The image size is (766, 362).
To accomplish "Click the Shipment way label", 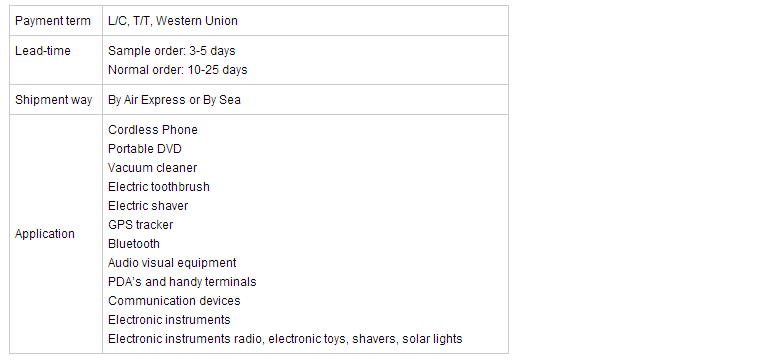I will pyautogui.click(x=54, y=100).
